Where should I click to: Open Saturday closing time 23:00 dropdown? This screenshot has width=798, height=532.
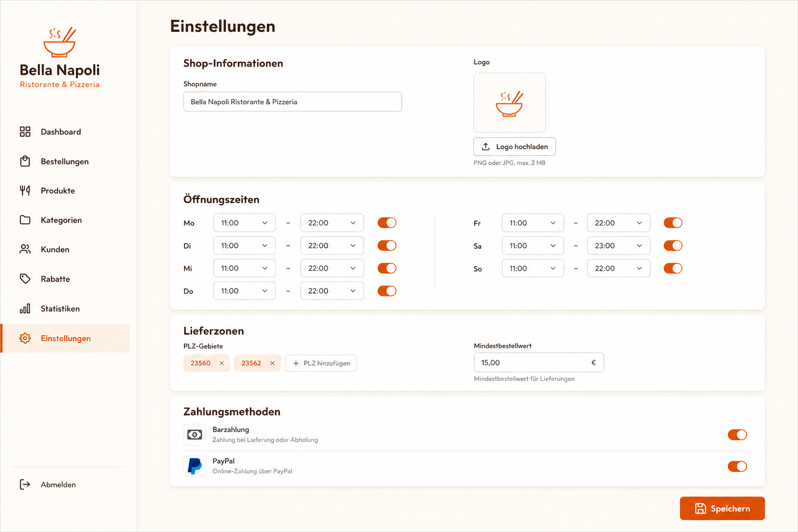coord(618,246)
